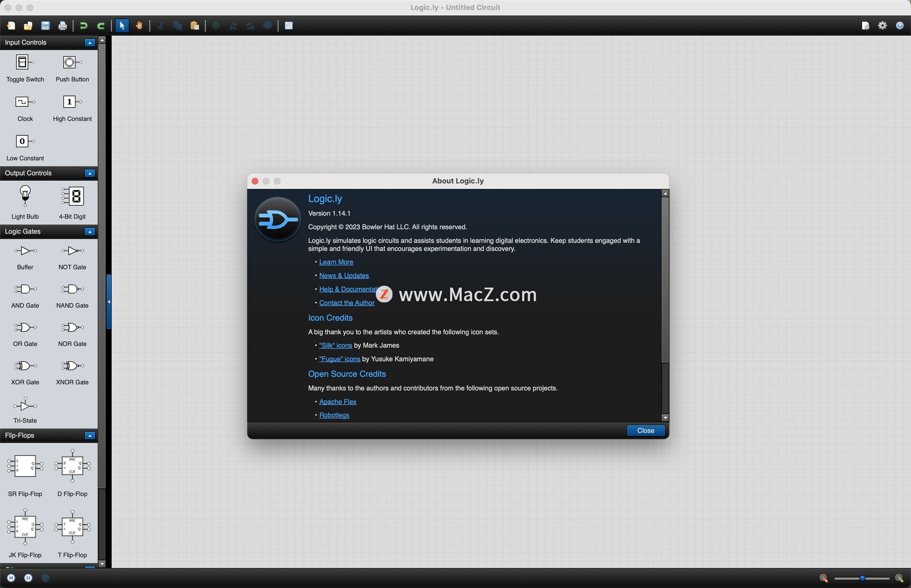Click the green Undo arrow
Image resolution: width=911 pixels, height=588 pixels.
[84, 26]
